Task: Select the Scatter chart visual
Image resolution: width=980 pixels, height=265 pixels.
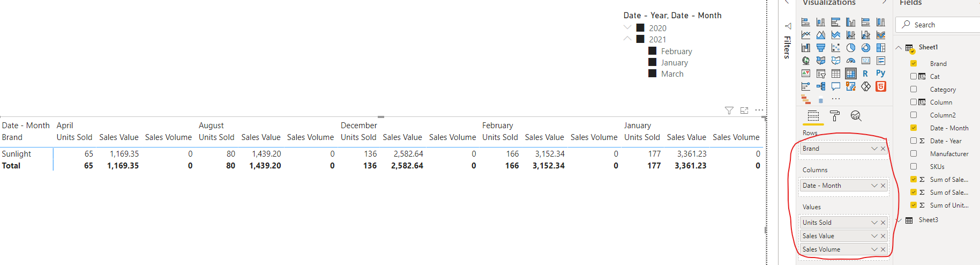Action: click(835, 48)
